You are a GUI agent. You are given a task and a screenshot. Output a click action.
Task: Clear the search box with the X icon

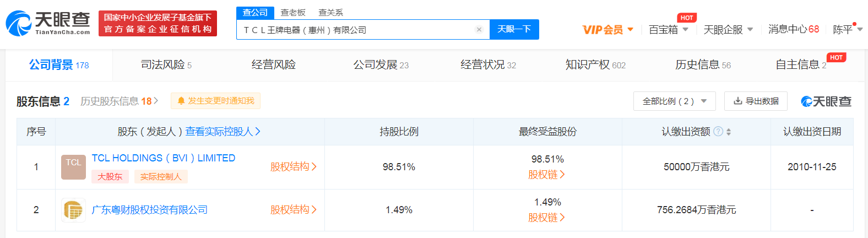coord(479,30)
